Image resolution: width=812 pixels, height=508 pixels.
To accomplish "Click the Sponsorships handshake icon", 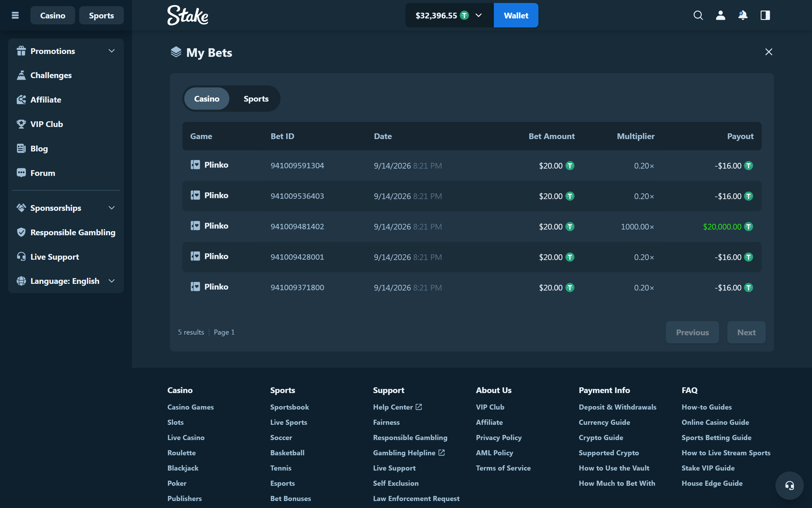I will coord(21,208).
